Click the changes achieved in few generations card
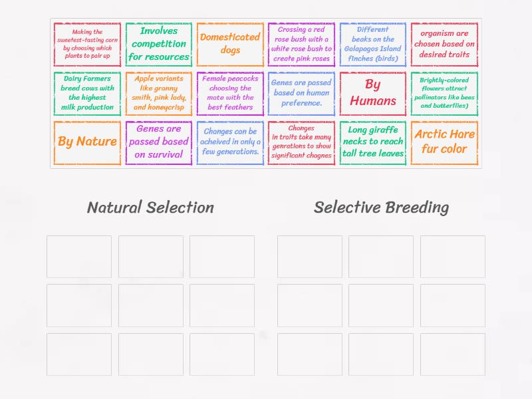Viewport: 532px width, 399px height. tap(229, 142)
